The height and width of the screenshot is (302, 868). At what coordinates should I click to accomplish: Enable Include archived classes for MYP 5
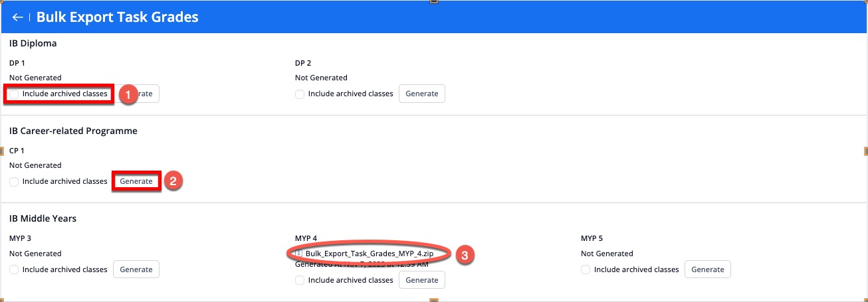(586, 269)
